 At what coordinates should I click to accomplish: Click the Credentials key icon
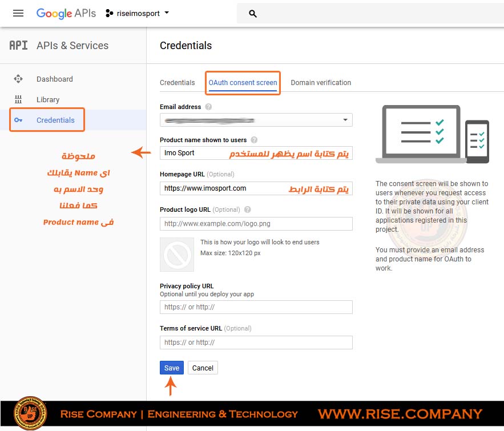click(18, 120)
